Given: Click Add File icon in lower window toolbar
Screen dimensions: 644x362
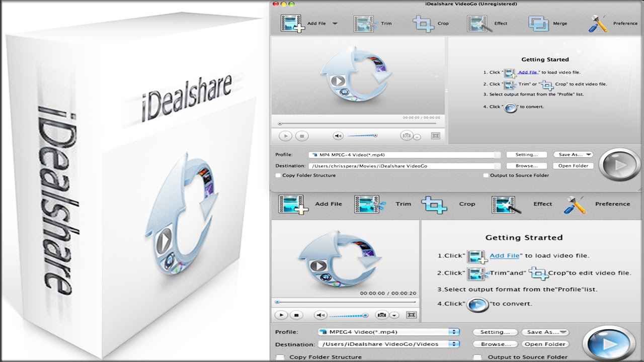Looking at the screenshot, I should click(x=293, y=204).
